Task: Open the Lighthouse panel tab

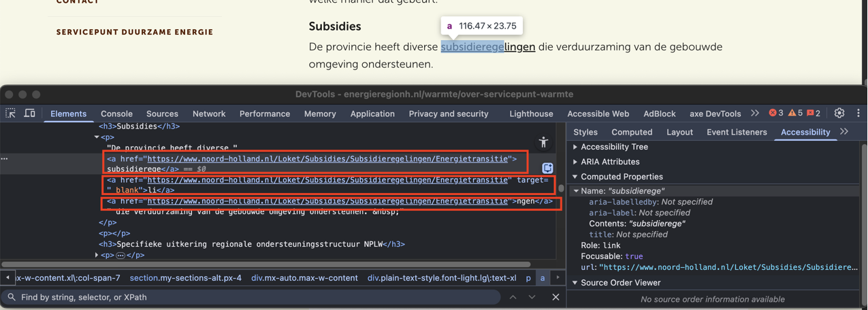Action: tap(531, 114)
